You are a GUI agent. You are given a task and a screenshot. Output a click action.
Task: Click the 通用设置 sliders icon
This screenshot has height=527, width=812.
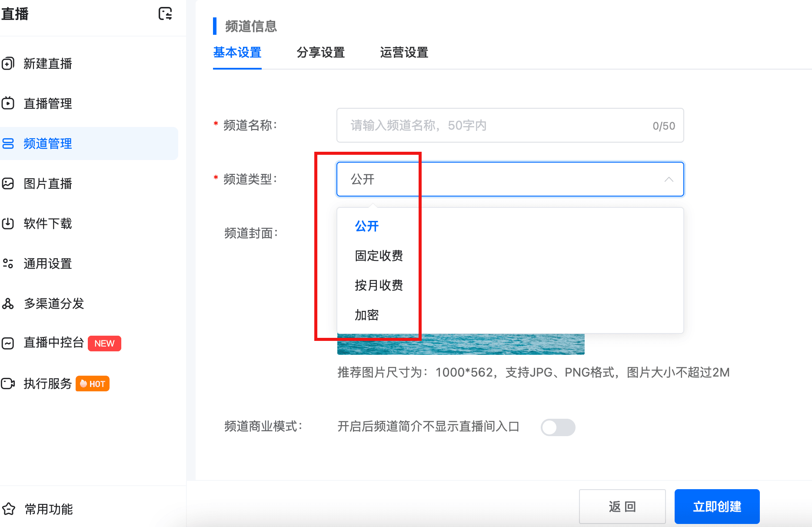coord(8,263)
